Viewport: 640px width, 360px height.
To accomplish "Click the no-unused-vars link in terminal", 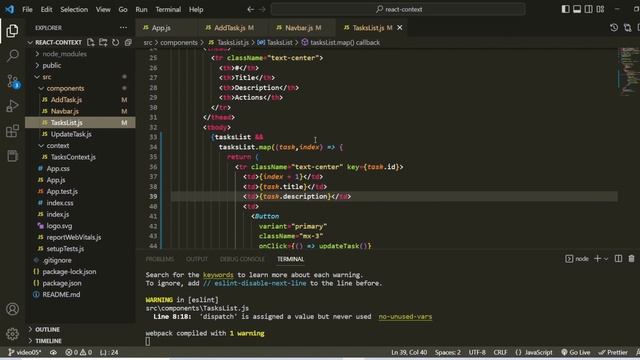I will pyautogui.click(x=405, y=316).
